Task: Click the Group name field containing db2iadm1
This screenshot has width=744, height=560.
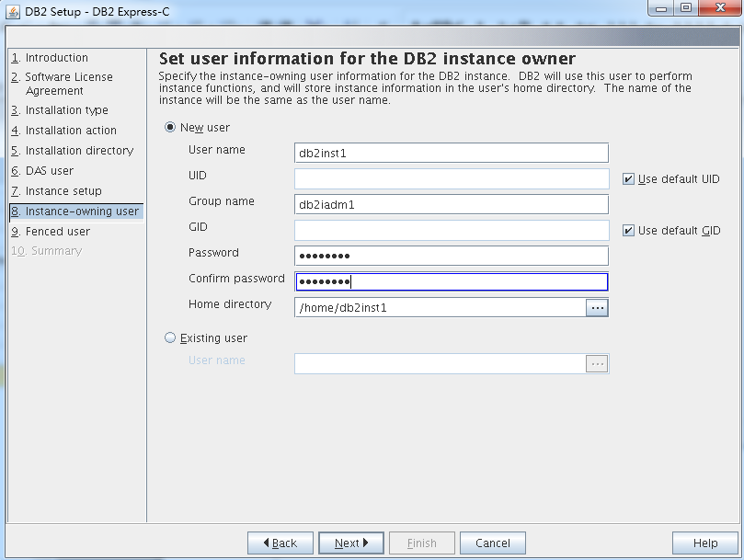Action: [x=452, y=204]
